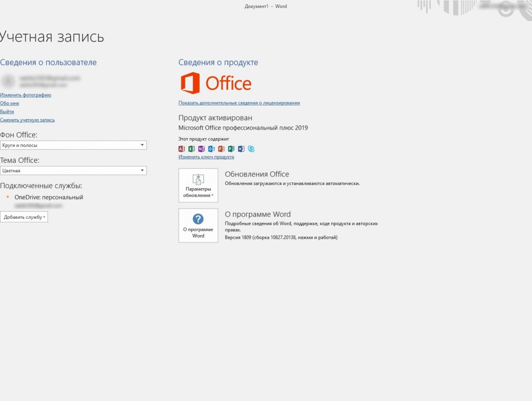The image size is (532, 401).
Task: Click the OneNote app icon
Action: [202, 149]
